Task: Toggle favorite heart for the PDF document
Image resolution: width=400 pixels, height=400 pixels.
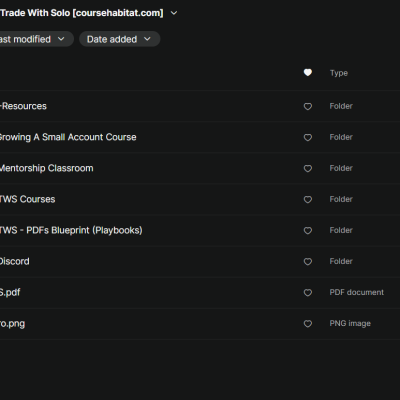Action: point(308,292)
